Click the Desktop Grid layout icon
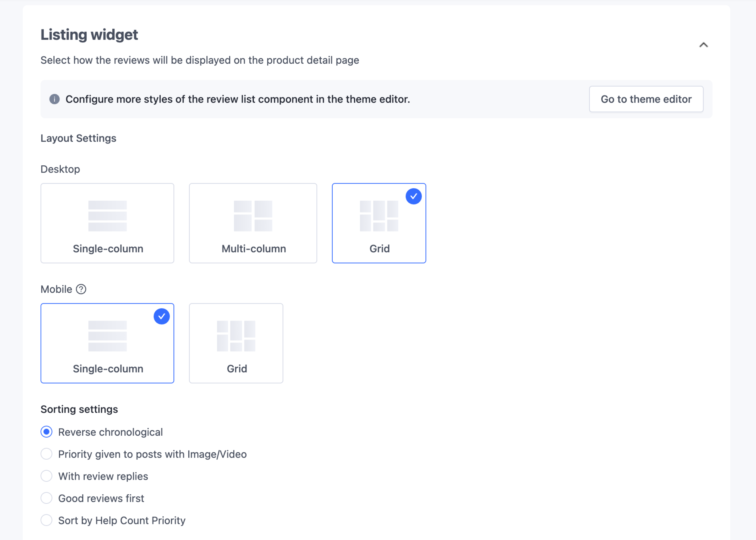This screenshot has width=756, height=540. [379, 216]
